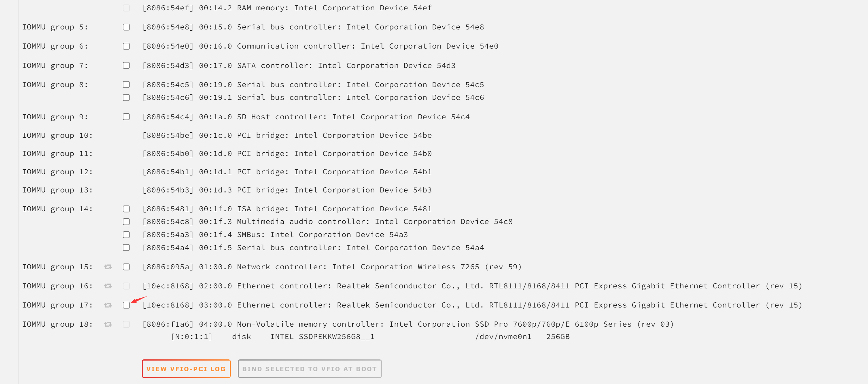Check the Wireless 7265 Network controller box
This screenshot has width=868, height=384.
pyautogui.click(x=126, y=267)
